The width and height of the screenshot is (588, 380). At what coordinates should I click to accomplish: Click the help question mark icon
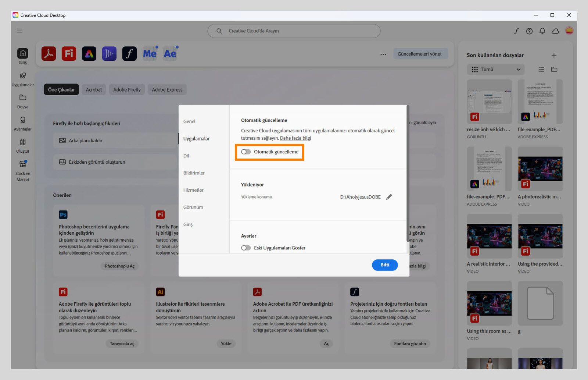click(x=529, y=31)
